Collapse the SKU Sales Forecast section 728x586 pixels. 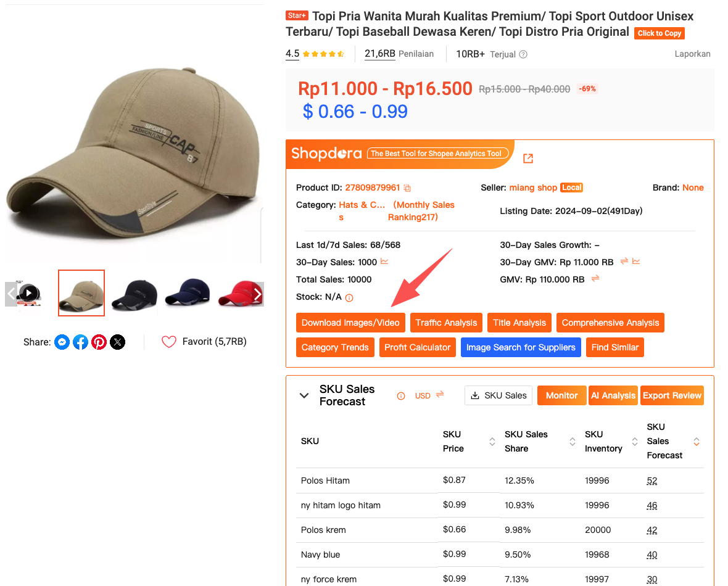coord(304,395)
